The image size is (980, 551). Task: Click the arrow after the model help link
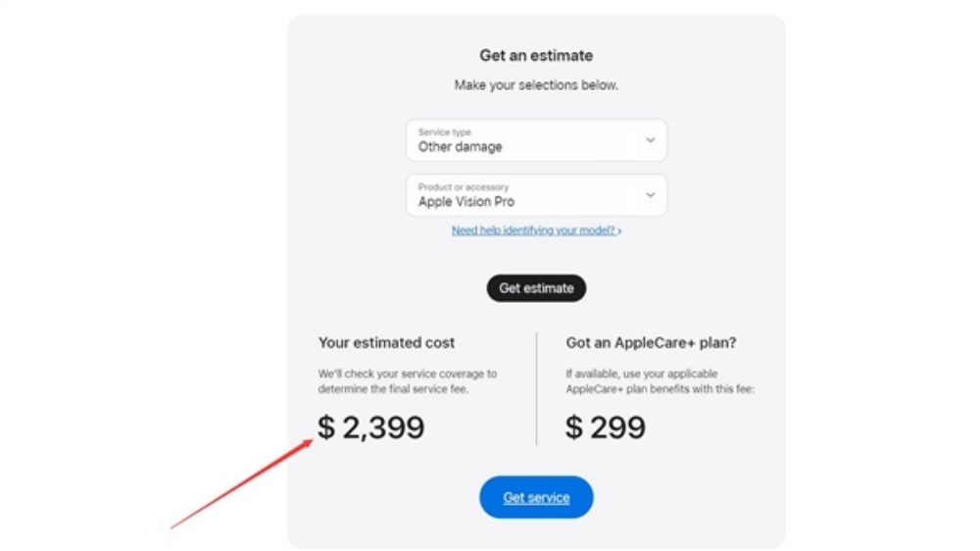(620, 231)
